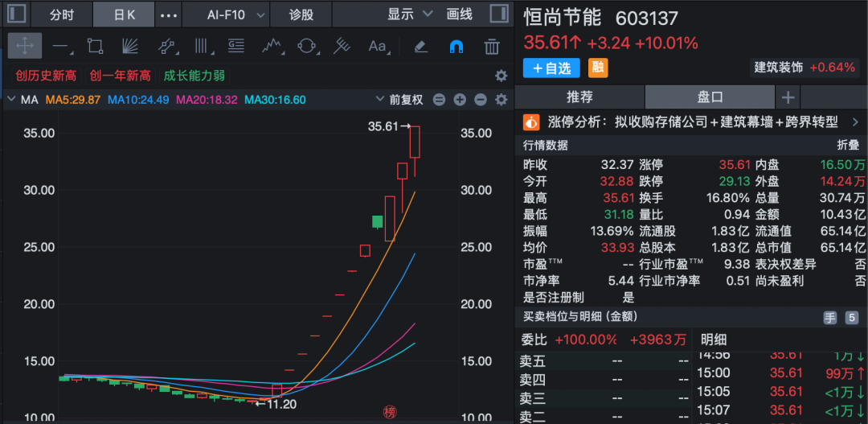The image size is (868, 424).
Task: Click the 跌停 price 29.13 value
Action: (735, 181)
